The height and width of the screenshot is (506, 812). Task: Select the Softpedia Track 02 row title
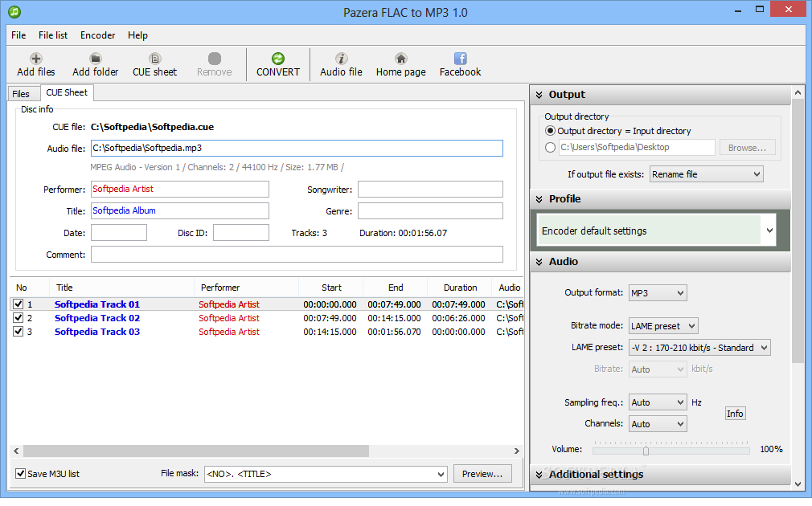point(97,318)
